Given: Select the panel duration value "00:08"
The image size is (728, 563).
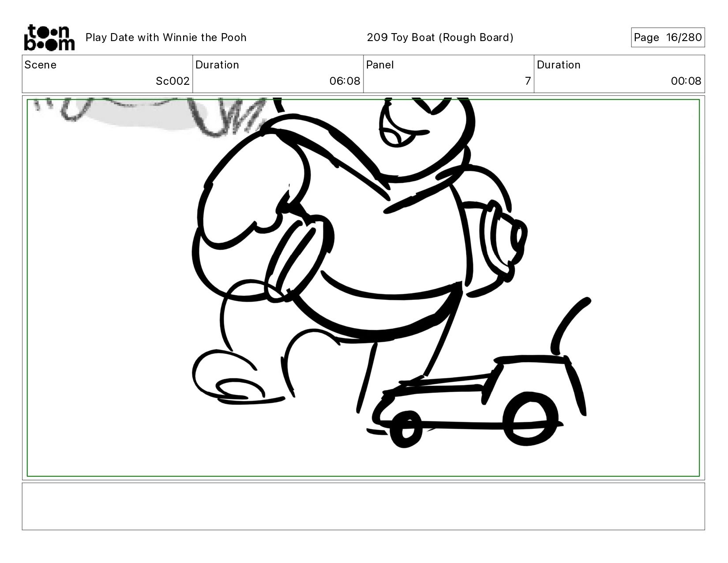Looking at the screenshot, I should click(x=686, y=81).
